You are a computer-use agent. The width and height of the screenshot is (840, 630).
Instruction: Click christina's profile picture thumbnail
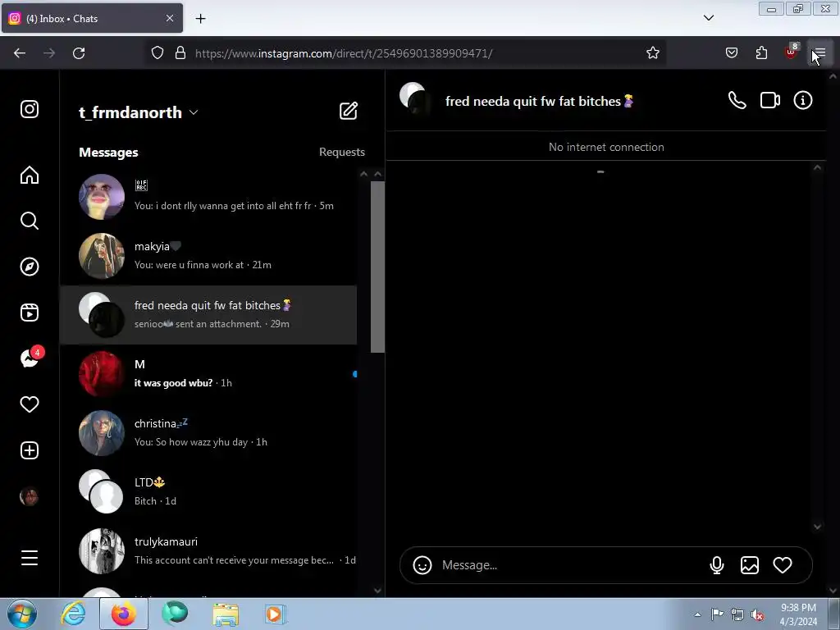(x=101, y=433)
